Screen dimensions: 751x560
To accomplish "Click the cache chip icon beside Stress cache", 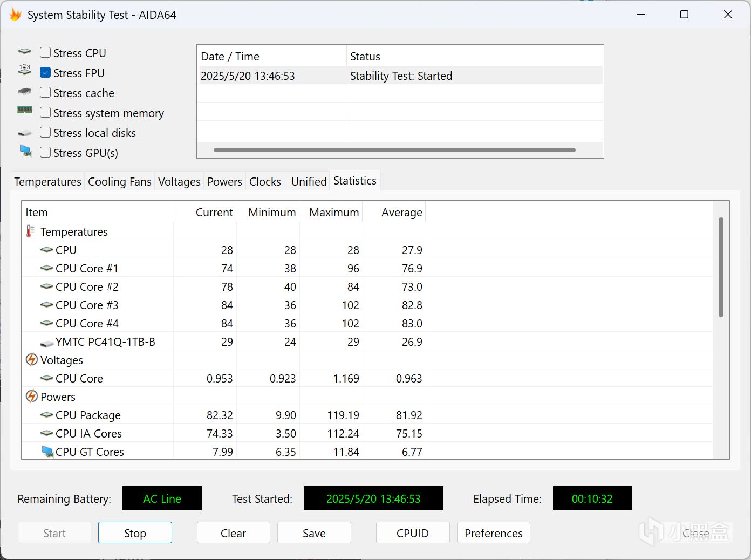I will pos(25,91).
